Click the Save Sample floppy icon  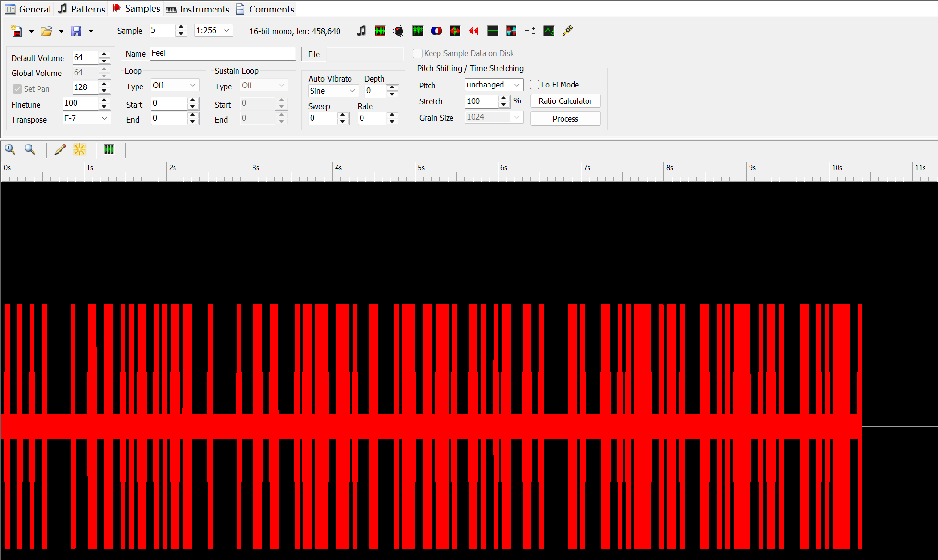[x=76, y=31]
